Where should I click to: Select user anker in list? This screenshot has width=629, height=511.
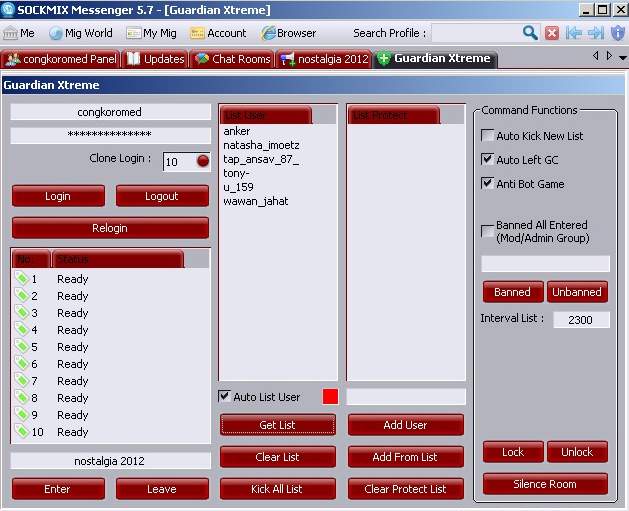[237, 131]
